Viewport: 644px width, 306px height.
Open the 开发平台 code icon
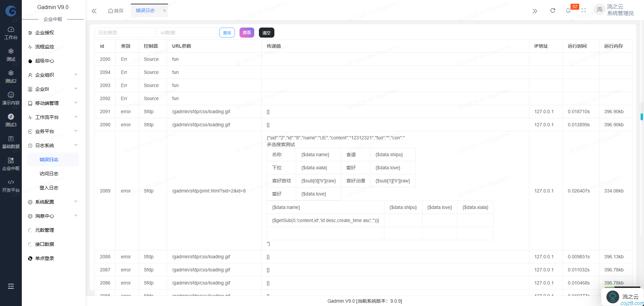pos(11,182)
